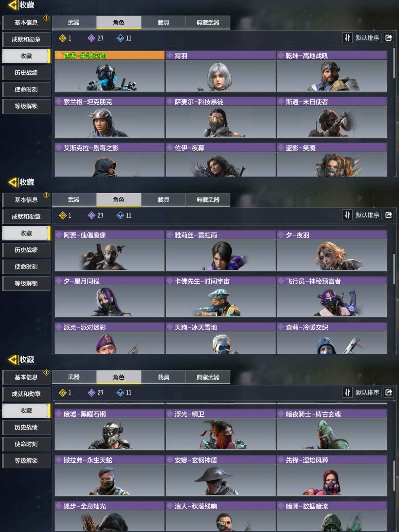The height and width of the screenshot is (532, 399).
Task: Click the scrollbar right of 飞行员-神秘预言者 card
Action: point(394,269)
